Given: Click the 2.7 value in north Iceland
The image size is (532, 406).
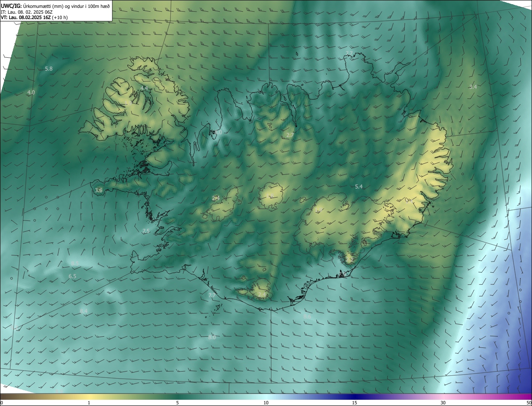Looking at the screenshot, I should click(290, 135).
